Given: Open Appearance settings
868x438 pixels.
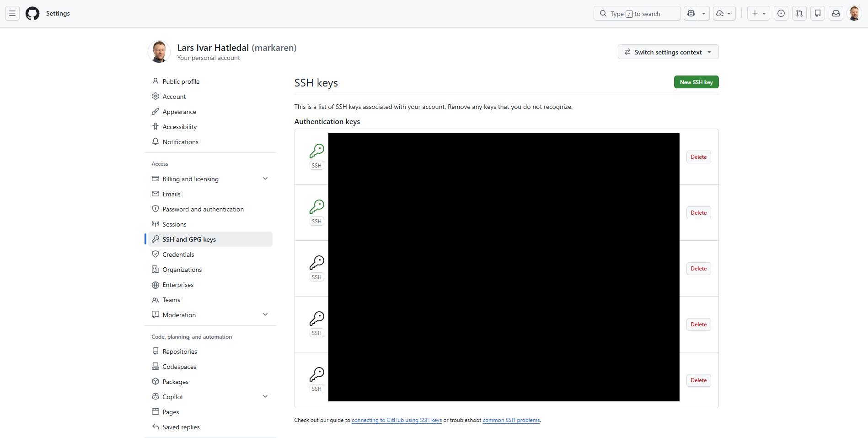Looking at the screenshot, I should 210,112.
